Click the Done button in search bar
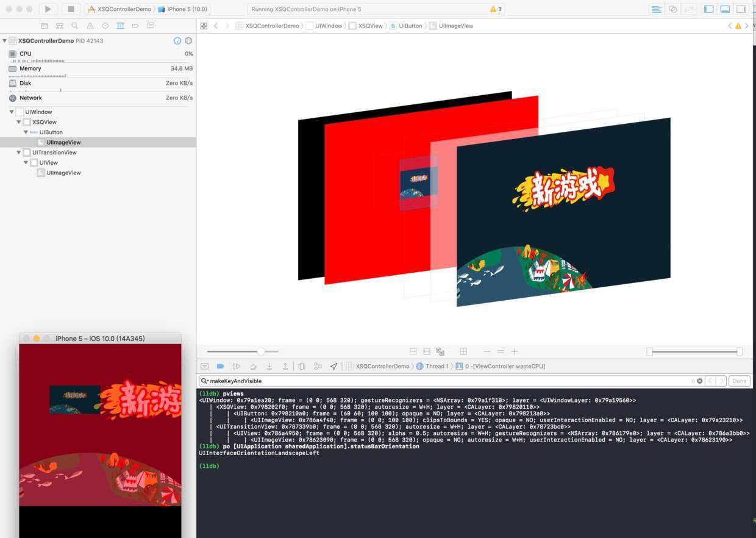The width and height of the screenshot is (756, 538). [x=739, y=381]
